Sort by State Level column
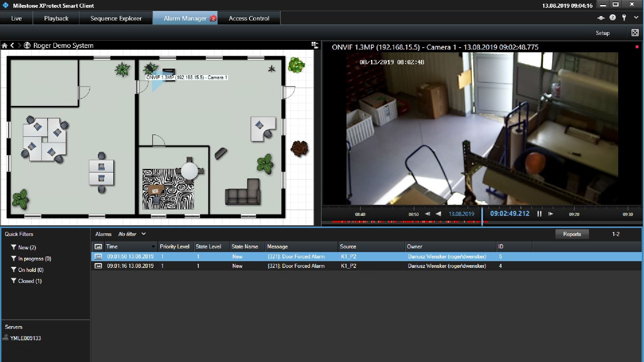 (211, 246)
